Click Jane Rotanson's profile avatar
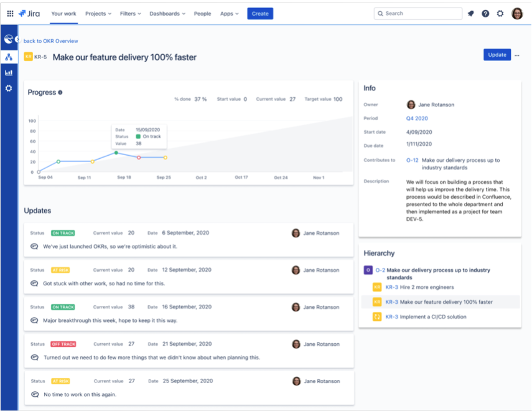The height and width of the screenshot is (413, 532). pos(517,13)
